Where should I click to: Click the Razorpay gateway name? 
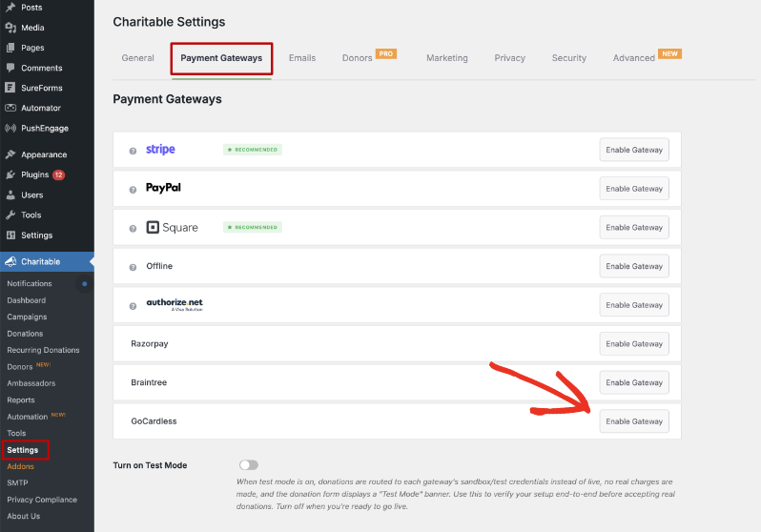150,343
